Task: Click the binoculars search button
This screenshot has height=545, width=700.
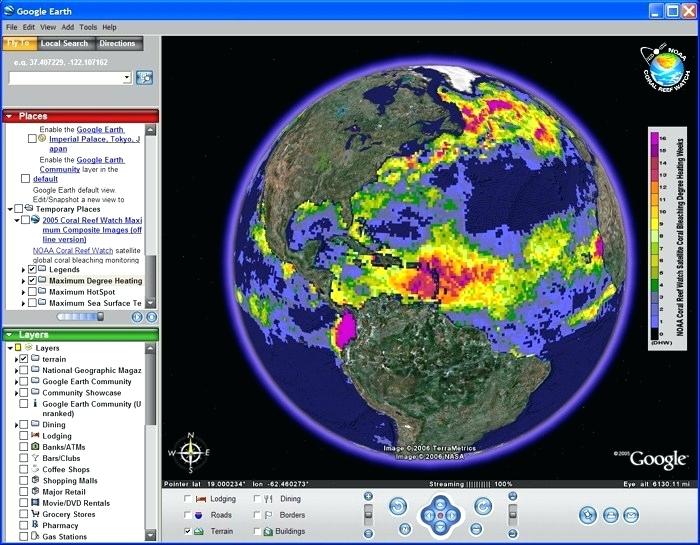Action: (x=144, y=78)
